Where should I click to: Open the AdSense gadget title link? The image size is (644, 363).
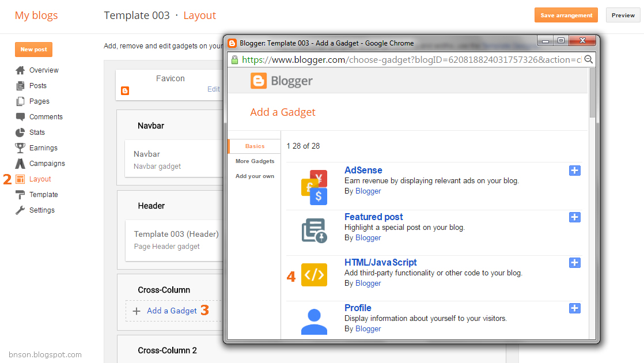point(363,170)
